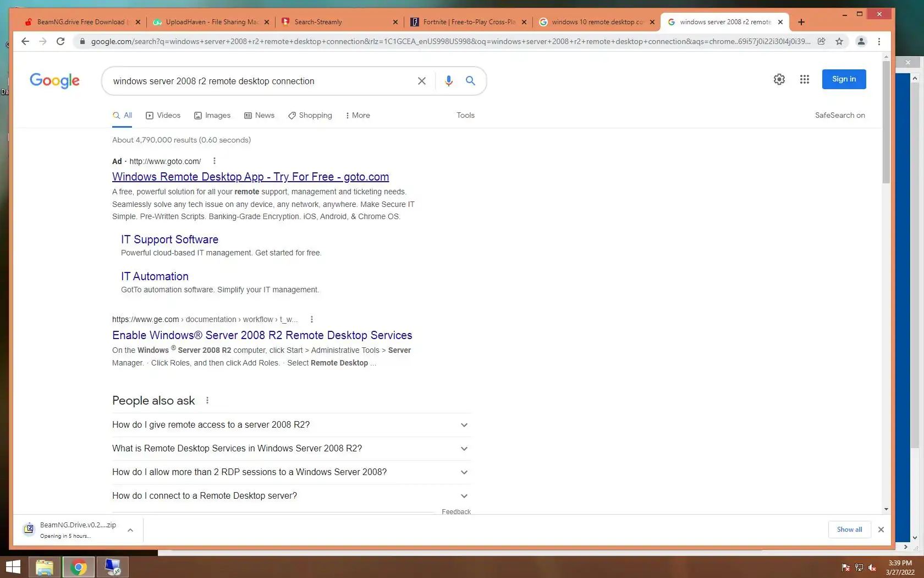Image resolution: width=924 pixels, height=578 pixels.
Task: Submit search with the magnifier icon
Action: click(x=470, y=81)
